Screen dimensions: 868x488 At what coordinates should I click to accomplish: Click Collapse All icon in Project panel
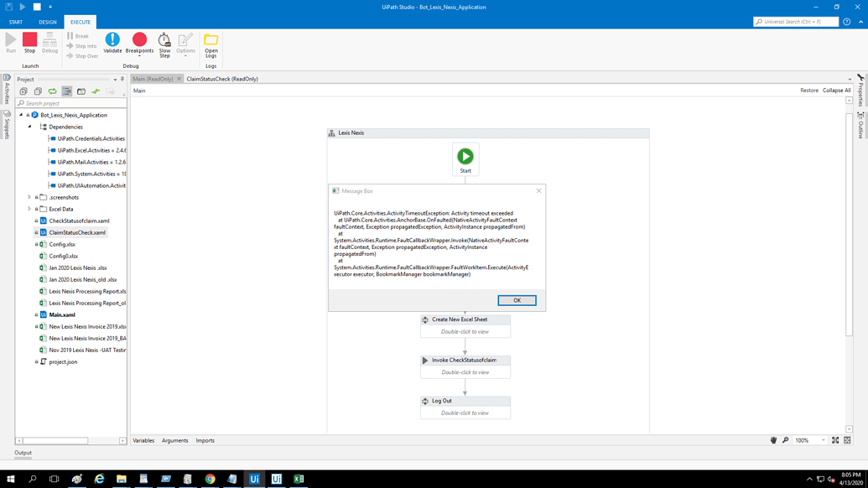tap(38, 91)
